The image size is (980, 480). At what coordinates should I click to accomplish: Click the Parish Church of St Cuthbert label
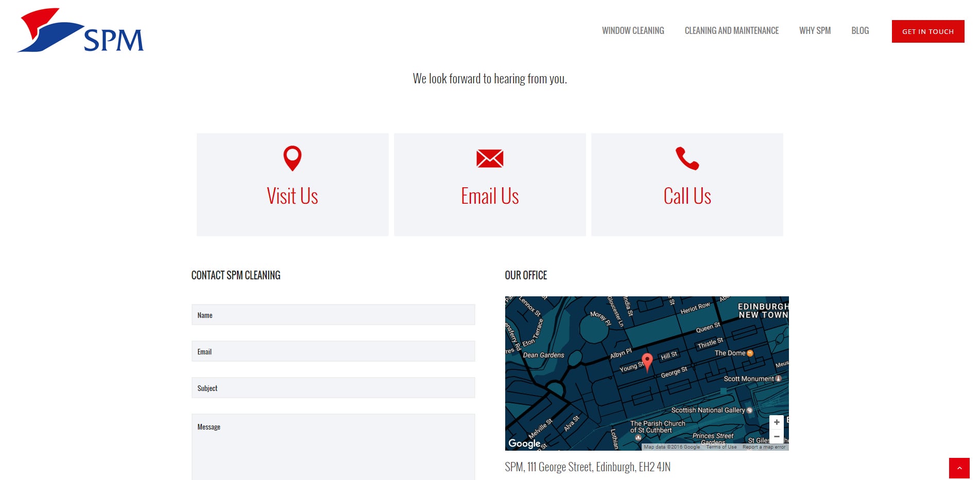click(658, 427)
